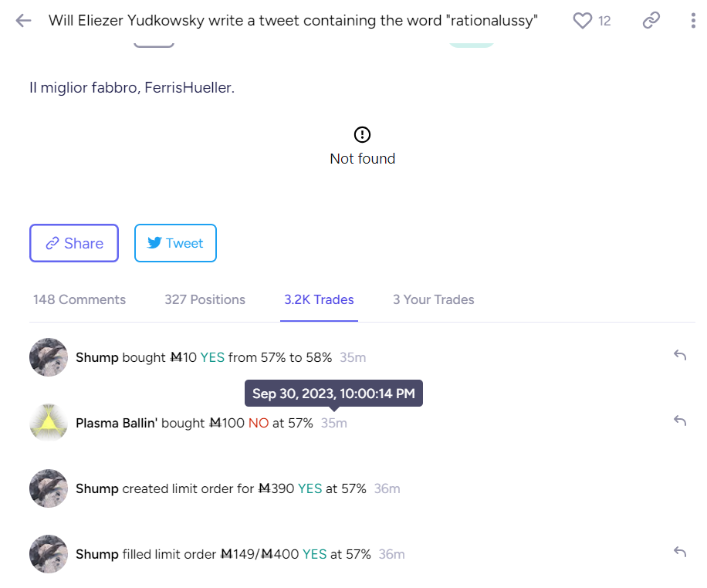Reply to Shump's filled limit order trade
707x588 pixels.
coord(680,552)
